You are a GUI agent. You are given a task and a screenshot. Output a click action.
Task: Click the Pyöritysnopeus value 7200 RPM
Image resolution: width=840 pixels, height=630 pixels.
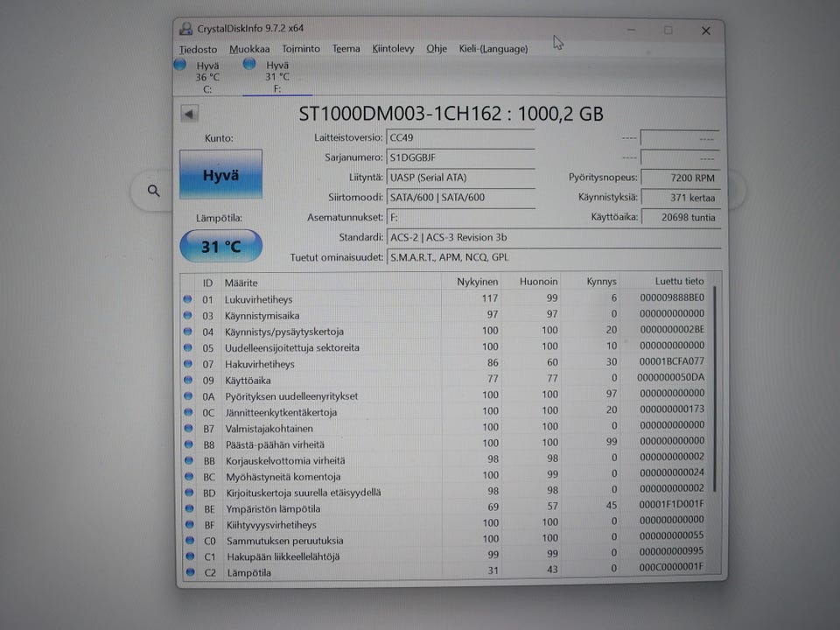pyautogui.click(x=681, y=178)
